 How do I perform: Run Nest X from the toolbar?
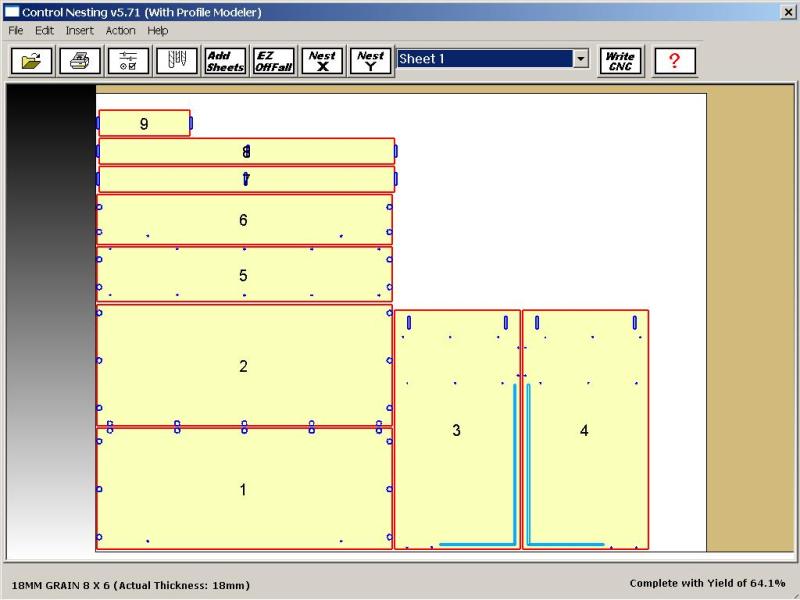click(322, 61)
